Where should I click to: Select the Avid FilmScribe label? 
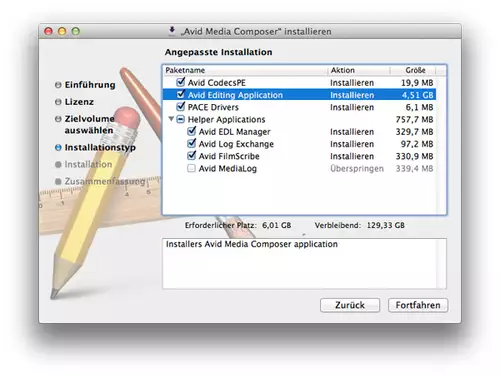(229, 156)
